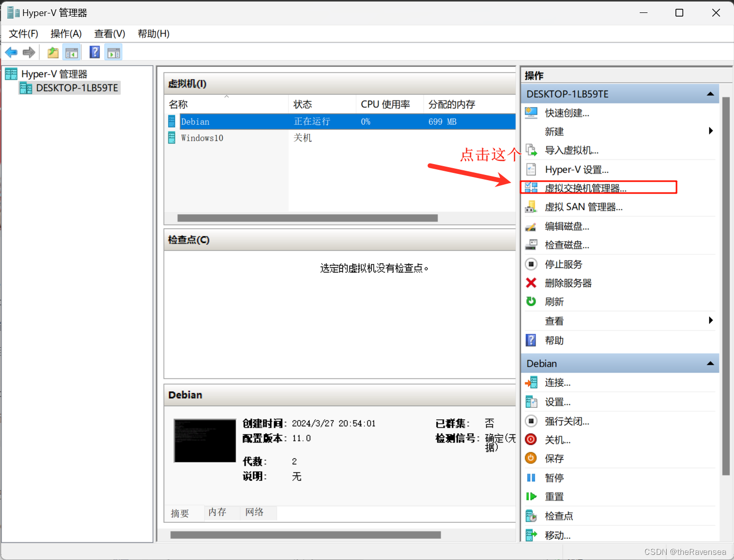Click the 暂停 pause icon
This screenshot has height=560, width=734.
click(531, 478)
